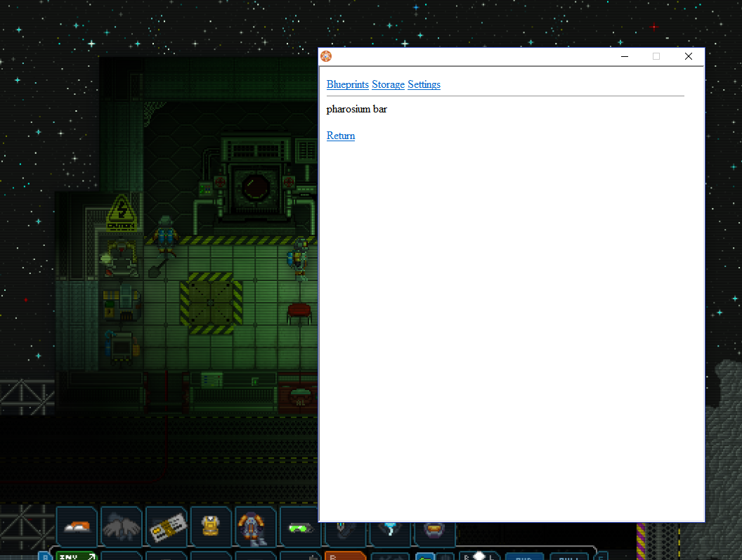Click the orange atom window icon
The image size is (742, 560).
click(326, 56)
